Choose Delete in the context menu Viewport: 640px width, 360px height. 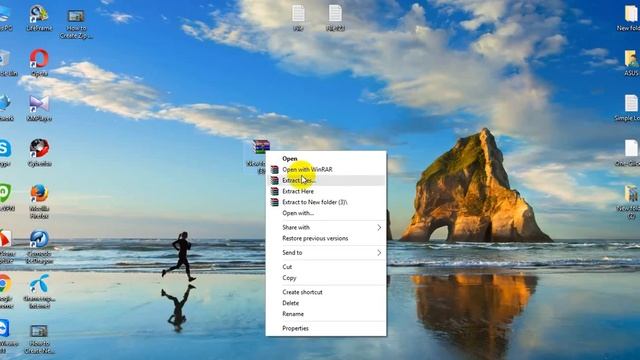click(x=291, y=303)
